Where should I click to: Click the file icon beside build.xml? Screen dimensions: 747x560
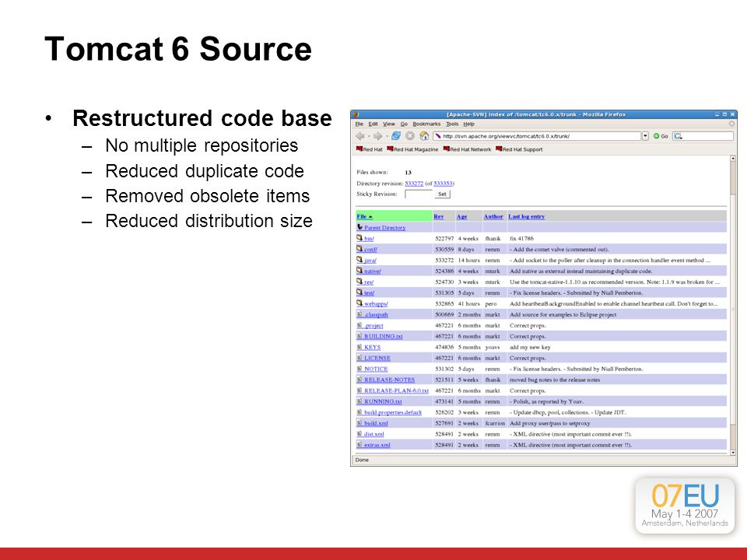pyautogui.click(x=359, y=423)
